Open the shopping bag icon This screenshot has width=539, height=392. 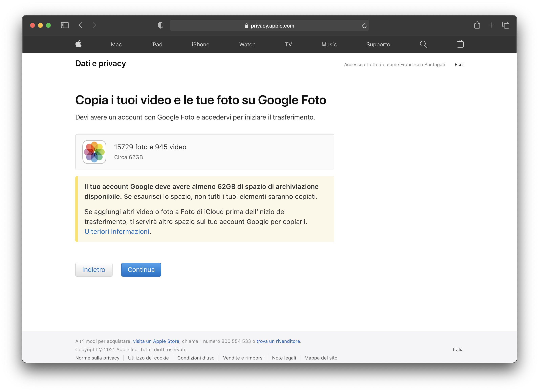tap(460, 44)
